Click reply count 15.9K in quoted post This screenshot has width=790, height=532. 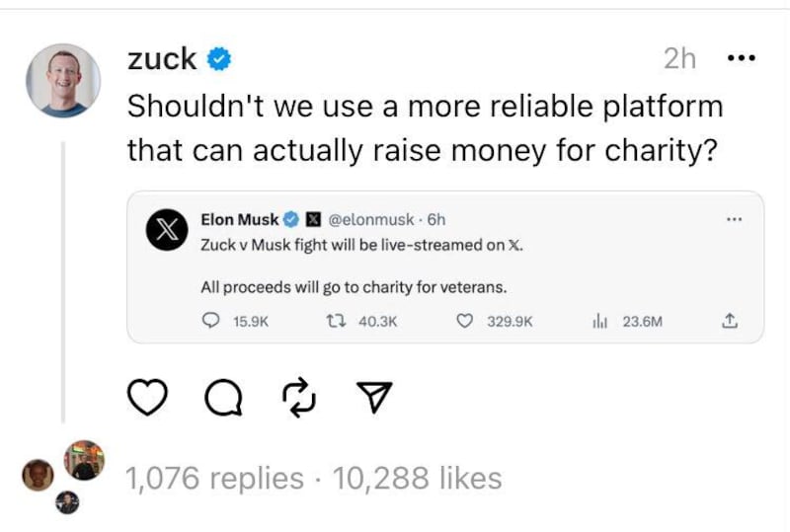(x=233, y=321)
